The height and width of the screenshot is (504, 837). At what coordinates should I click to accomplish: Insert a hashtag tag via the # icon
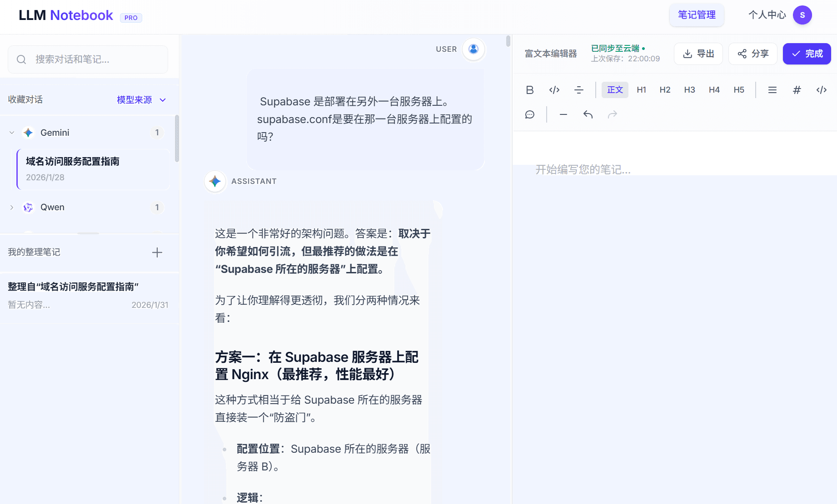tap(797, 89)
